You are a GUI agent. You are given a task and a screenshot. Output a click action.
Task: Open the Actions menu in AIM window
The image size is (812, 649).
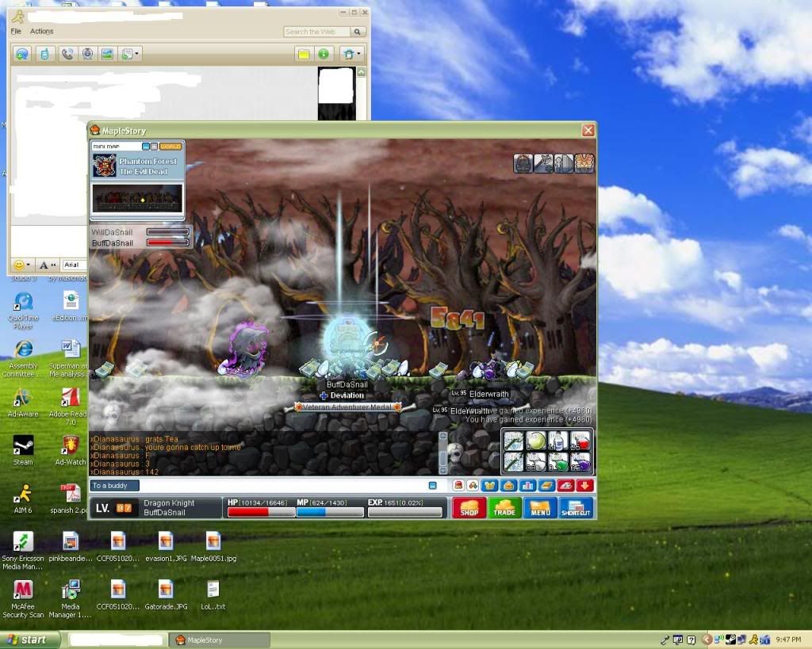pos(41,31)
